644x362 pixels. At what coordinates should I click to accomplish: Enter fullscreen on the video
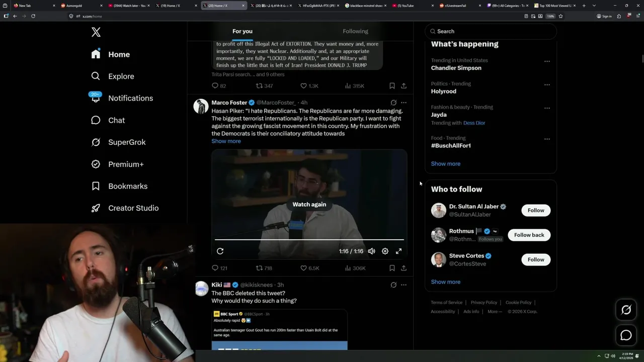click(x=398, y=251)
